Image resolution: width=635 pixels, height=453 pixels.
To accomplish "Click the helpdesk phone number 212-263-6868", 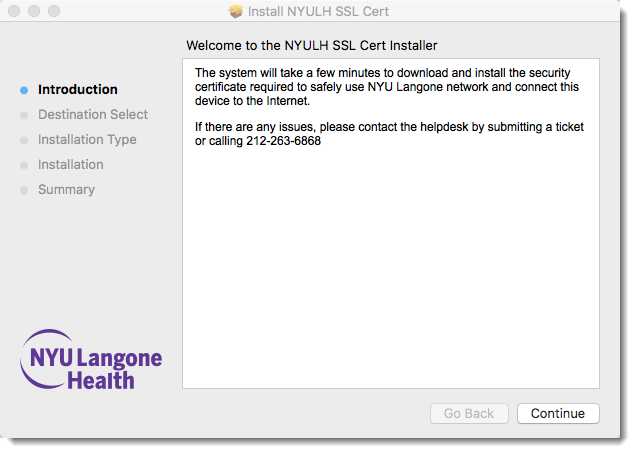I will pyautogui.click(x=283, y=141).
